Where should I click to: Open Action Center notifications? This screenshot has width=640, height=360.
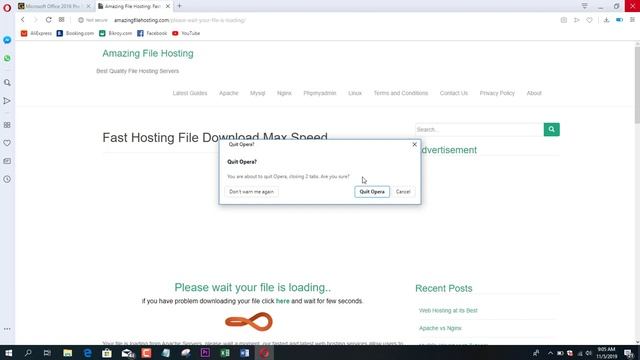pyautogui.click(x=629, y=353)
